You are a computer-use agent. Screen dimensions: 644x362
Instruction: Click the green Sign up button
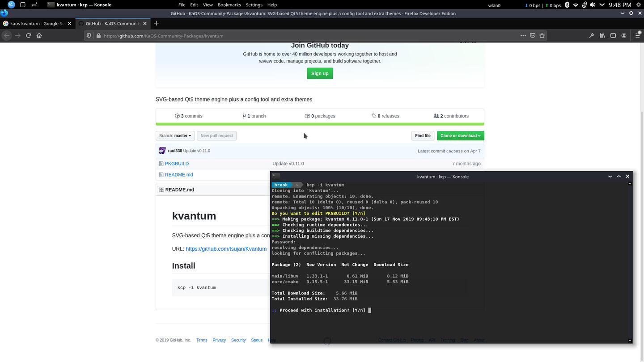click(320, 73)
